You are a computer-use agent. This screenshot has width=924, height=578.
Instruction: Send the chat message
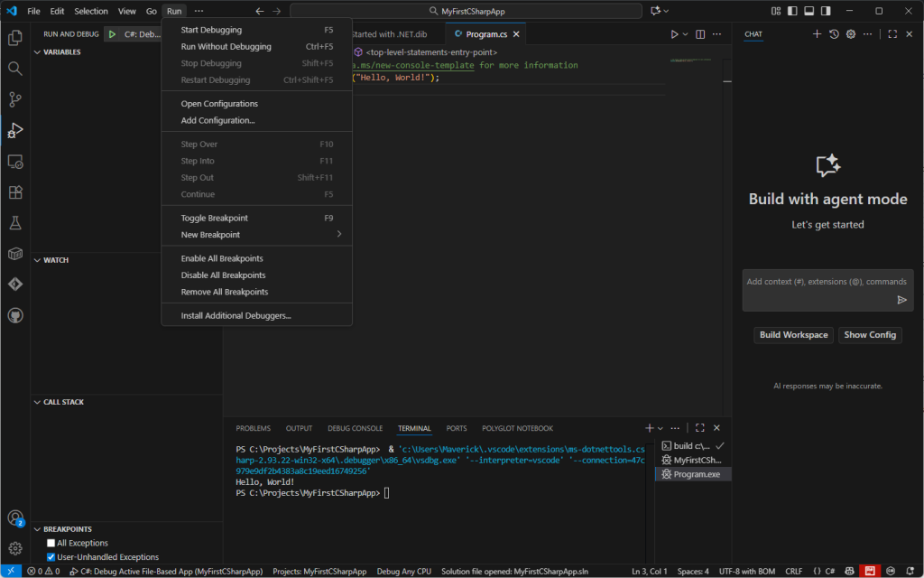coord(901,300)
